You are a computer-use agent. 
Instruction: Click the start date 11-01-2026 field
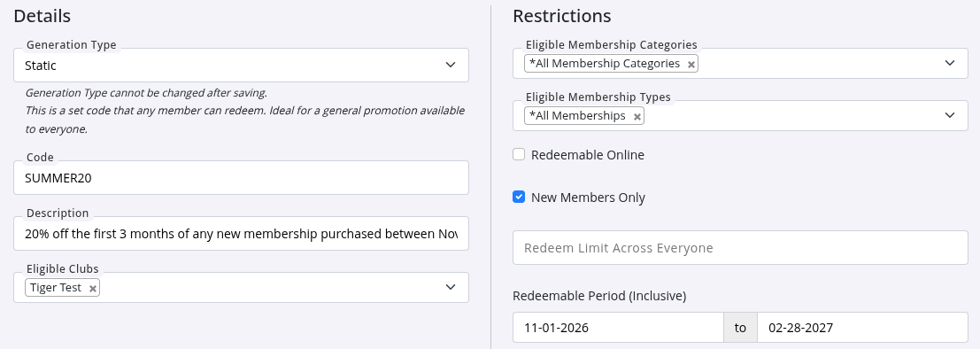[x=618, y=328]
